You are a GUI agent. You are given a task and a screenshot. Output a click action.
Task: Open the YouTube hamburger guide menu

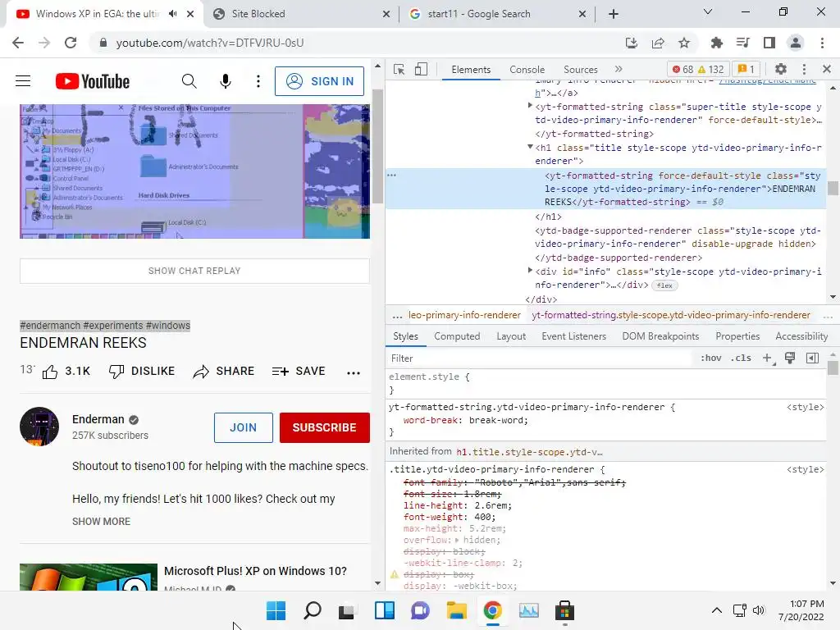23,81
